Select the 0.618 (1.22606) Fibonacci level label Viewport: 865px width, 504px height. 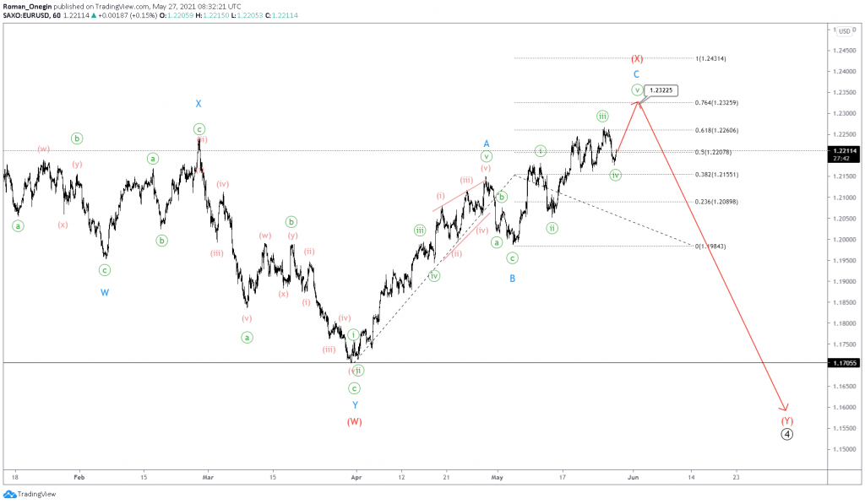click(x=717, y=131)
